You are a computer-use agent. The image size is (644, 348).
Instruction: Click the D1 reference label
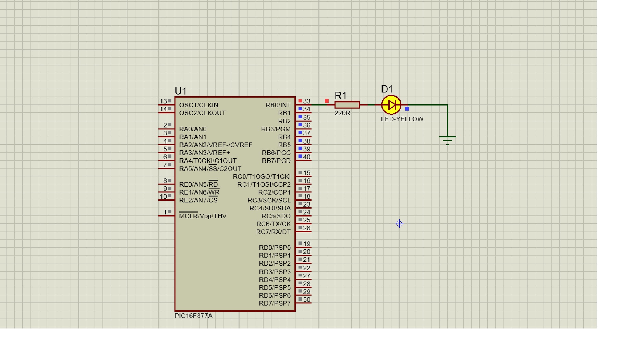387,89
